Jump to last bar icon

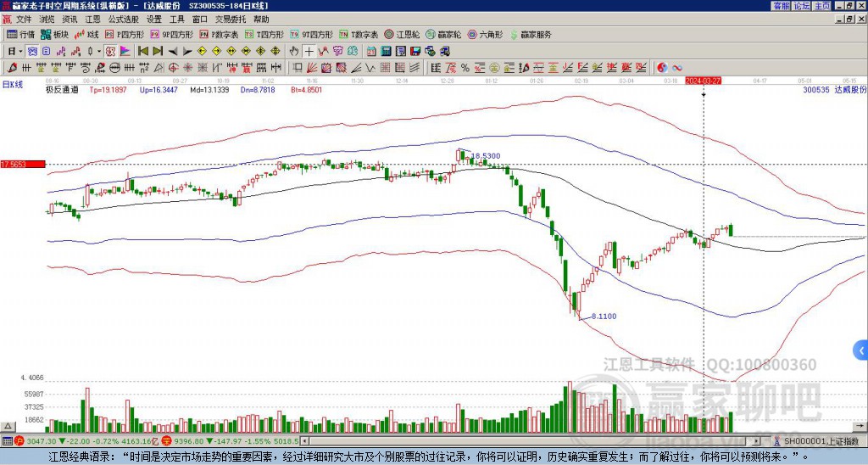pos(158,52)
